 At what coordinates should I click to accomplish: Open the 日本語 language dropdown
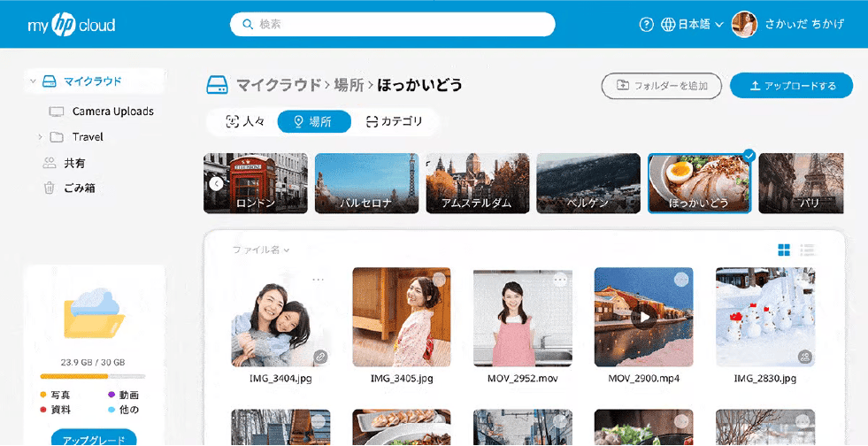coord(693,25)
